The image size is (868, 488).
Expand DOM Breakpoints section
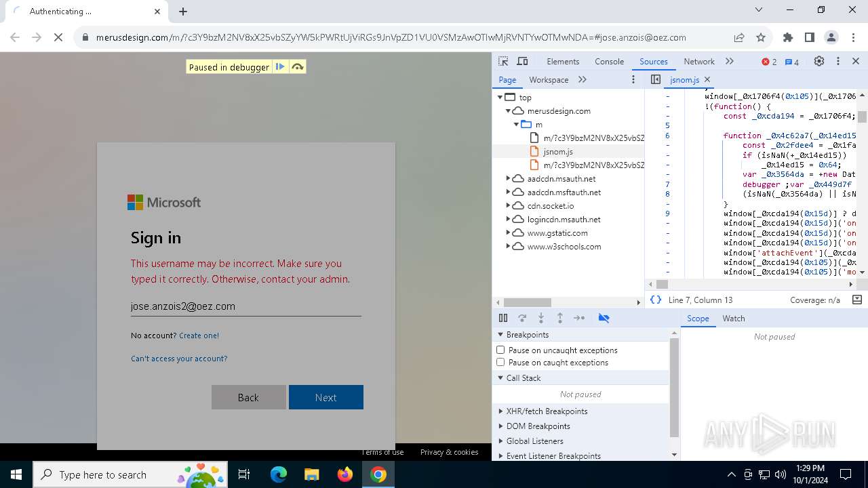coord(501,426)
